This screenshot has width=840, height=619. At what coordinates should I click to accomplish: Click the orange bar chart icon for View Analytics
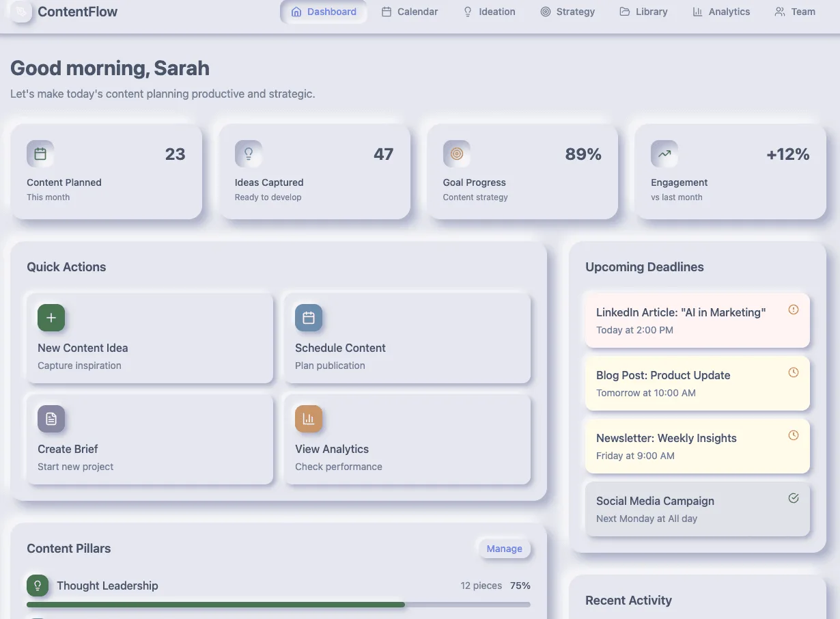[x=309, y=419]
